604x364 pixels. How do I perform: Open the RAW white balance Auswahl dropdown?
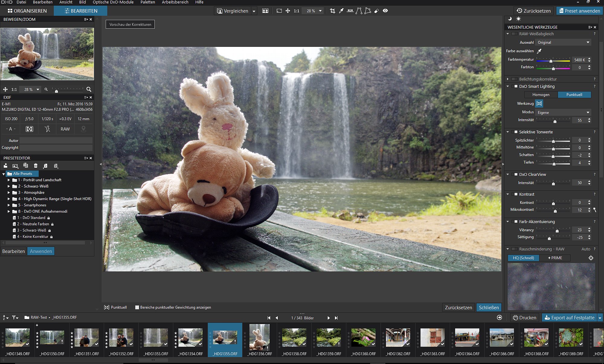tap(564, 43)
